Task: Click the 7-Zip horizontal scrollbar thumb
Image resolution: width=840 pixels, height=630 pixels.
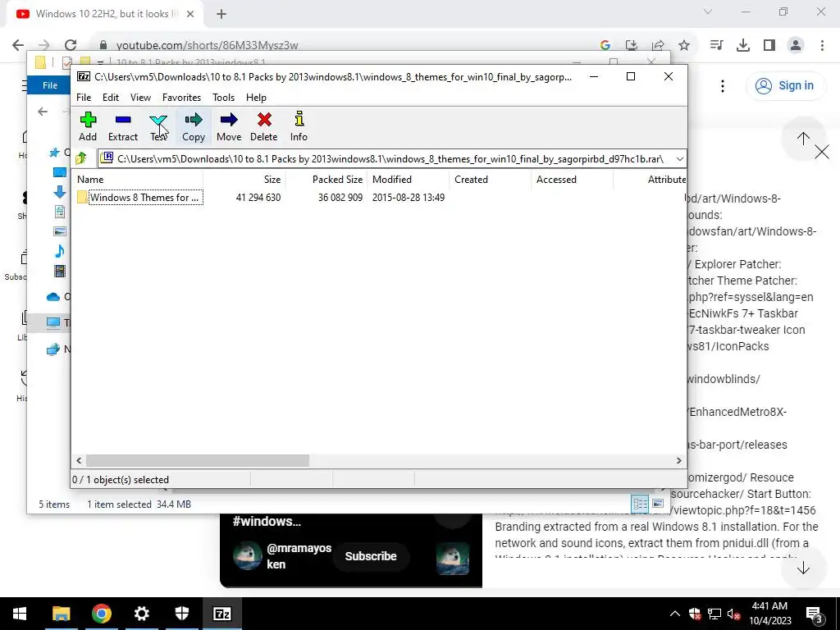Action: coord(197,460)
